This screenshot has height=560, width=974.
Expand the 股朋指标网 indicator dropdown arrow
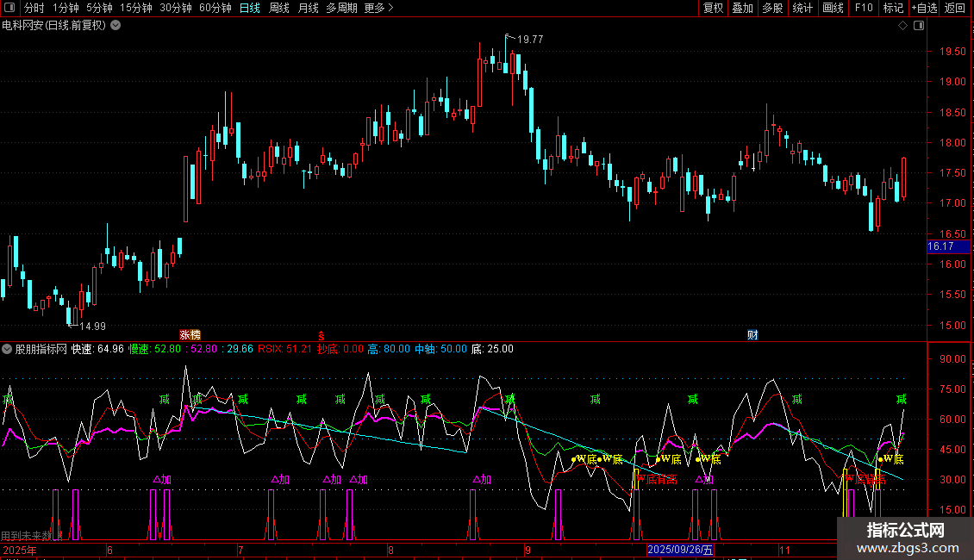(x=8, y=349)
